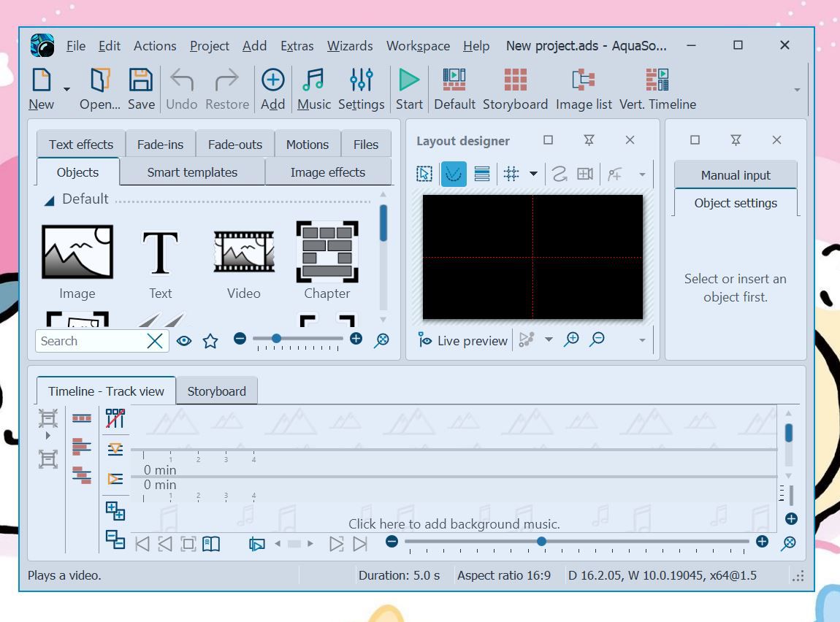Viewport: 840px width, 622px height.
Task: Toggle track markers icon in timeline
Action: [x=115, y=419]
